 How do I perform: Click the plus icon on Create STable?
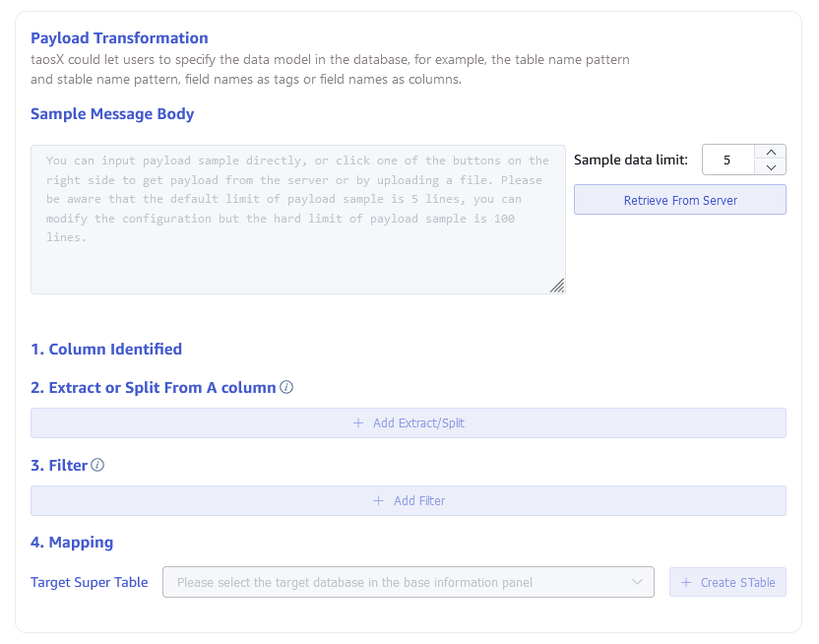point(686,583)
